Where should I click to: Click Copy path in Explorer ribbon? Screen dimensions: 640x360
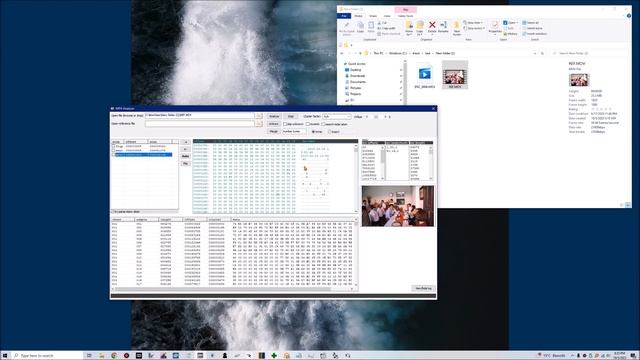pos(386,28)
